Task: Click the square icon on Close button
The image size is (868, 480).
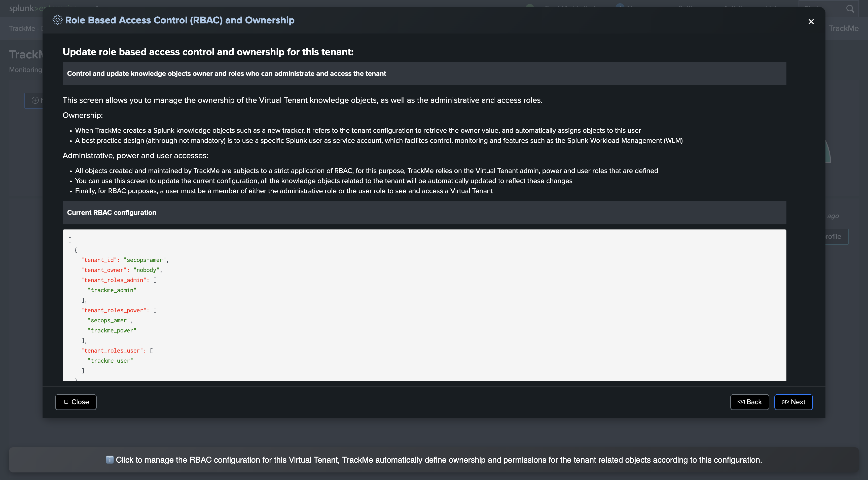Action: [x=66, y=402]
